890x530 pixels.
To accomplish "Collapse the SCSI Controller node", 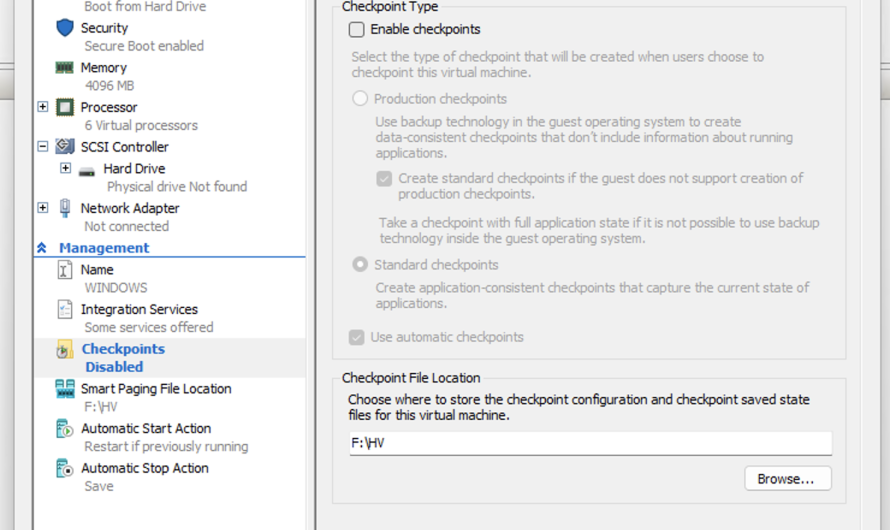I will coord(43,147).
